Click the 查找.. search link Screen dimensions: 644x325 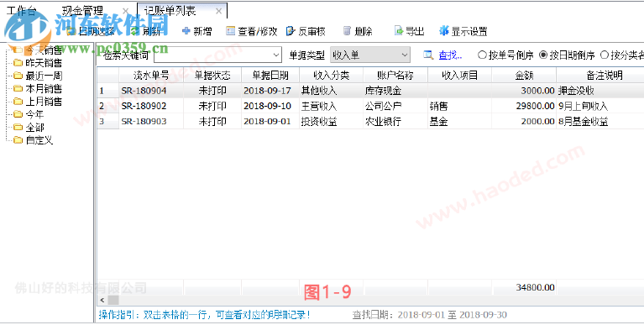pyautogui.click(x=451, y=55)
